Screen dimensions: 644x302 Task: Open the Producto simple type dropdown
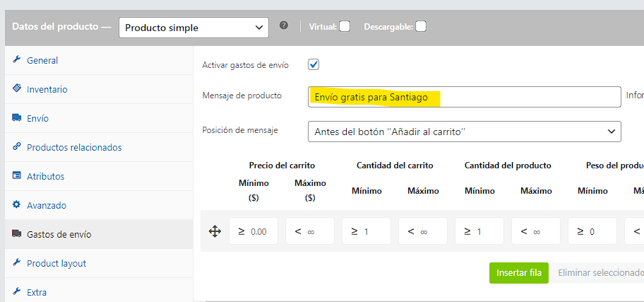point(193,28)
